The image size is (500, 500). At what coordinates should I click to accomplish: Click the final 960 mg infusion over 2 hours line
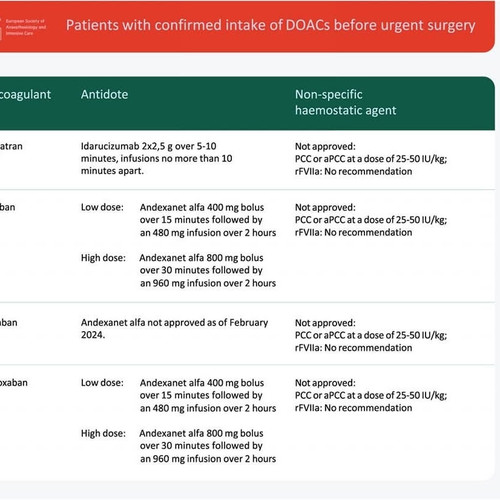click(208, 459)
